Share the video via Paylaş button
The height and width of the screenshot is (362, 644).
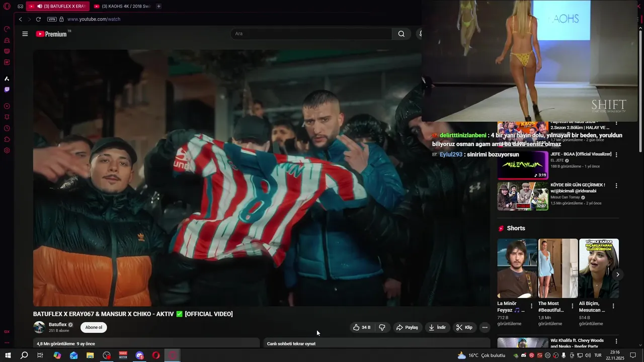point(407,327)
